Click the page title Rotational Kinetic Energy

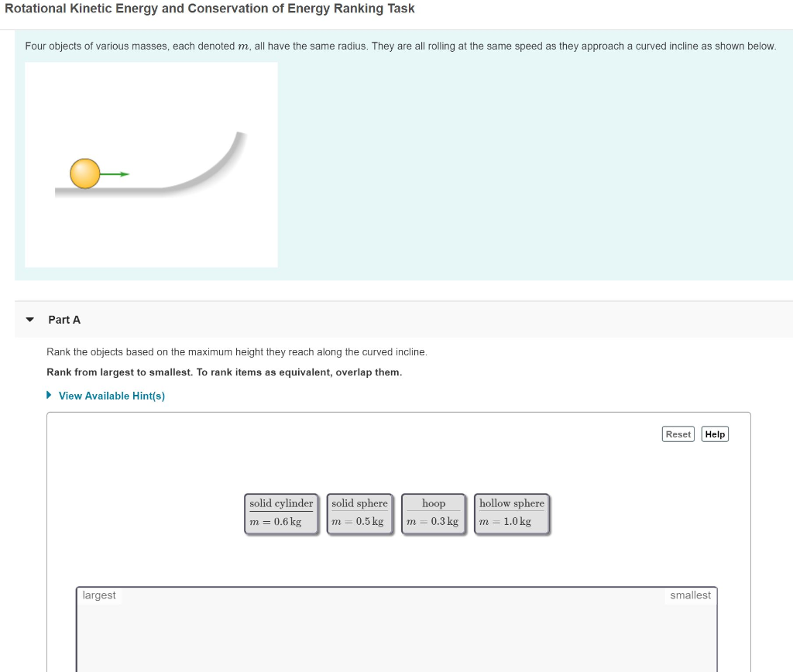(208, 9)
